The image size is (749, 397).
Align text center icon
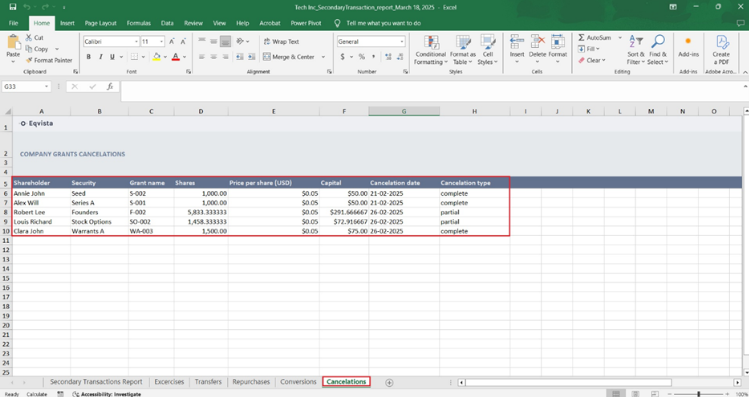pyautogui.click(x=214, y=57)
